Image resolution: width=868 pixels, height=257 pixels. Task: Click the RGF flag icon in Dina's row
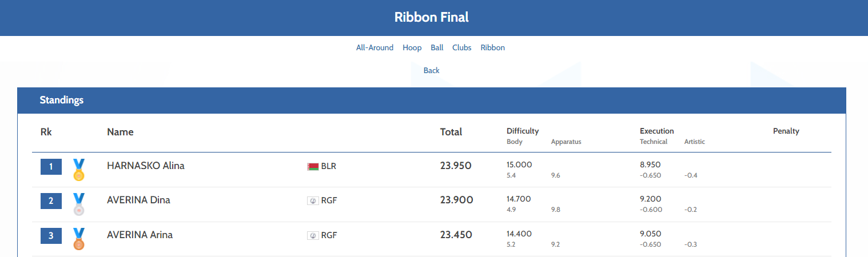coord(313,200)
